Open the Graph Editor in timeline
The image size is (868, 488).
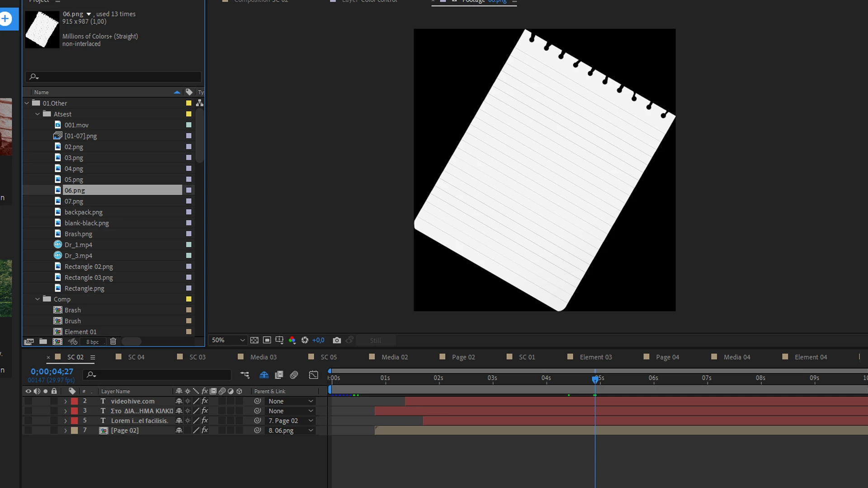(313, 375)
